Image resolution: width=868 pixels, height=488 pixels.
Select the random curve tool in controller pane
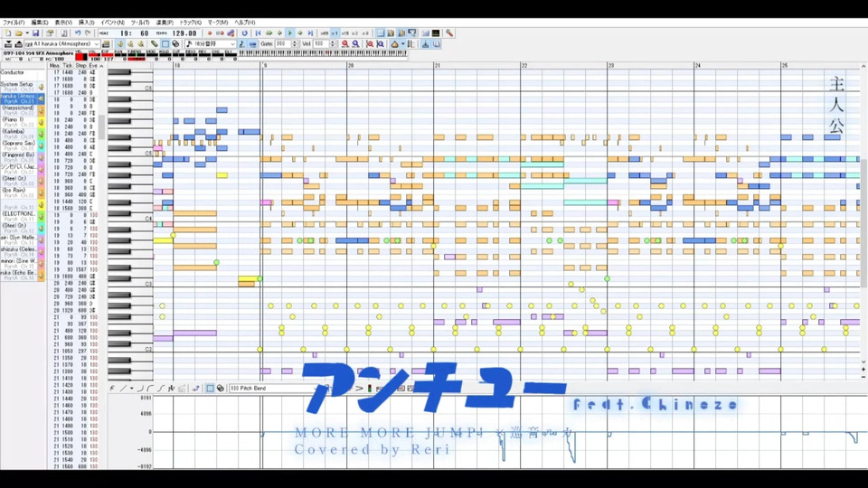pos(171,388)
